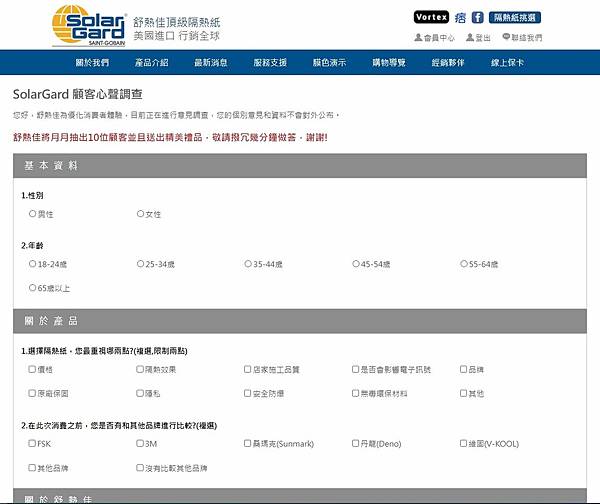
Task: Select the 女性 gender radio button
Action: click(x=140, y=214)
